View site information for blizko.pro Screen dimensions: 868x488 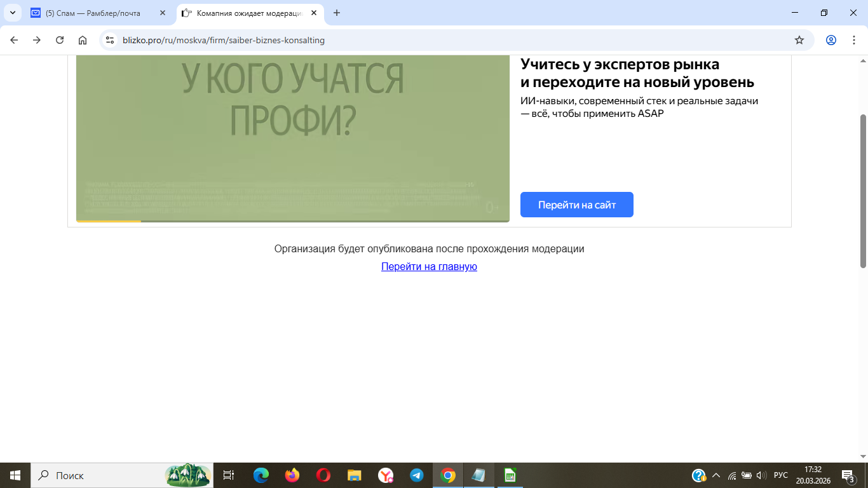point(111,40)
